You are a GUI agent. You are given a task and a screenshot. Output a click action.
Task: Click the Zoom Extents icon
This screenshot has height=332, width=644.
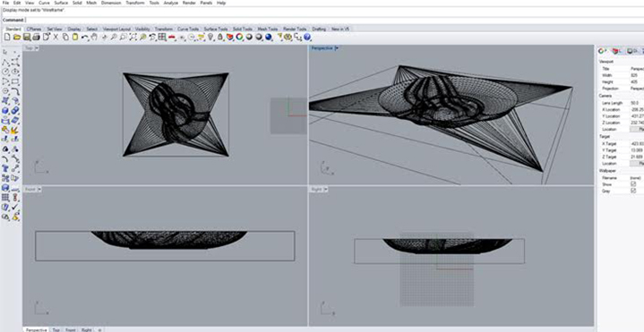[x=133, y=37]
